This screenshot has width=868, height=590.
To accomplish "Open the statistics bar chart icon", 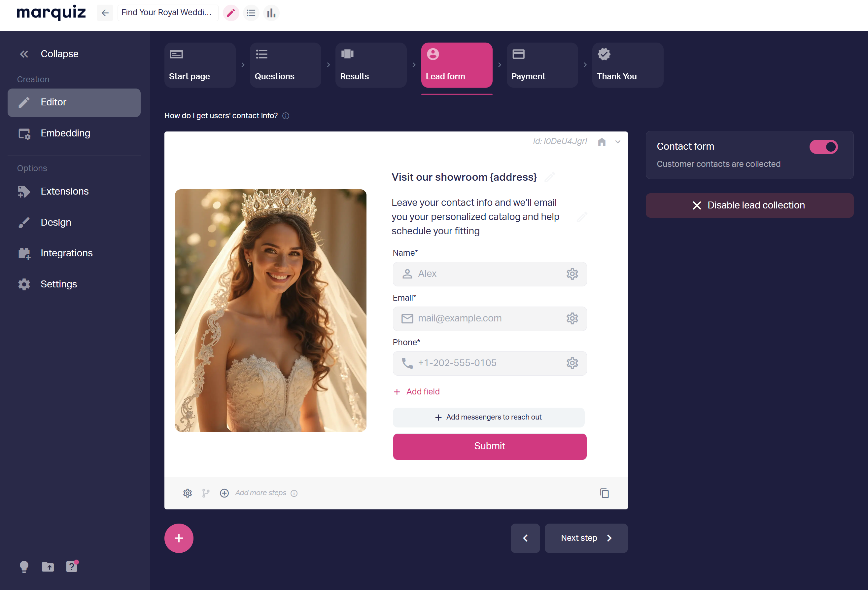I will (271, 13).
